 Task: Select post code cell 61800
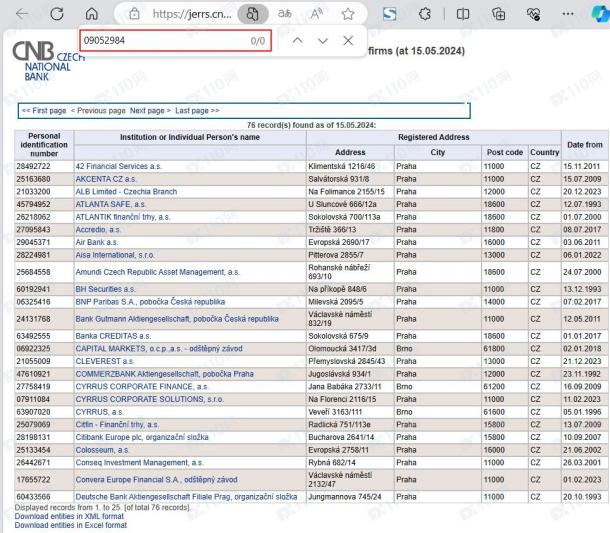coord(494,349)
